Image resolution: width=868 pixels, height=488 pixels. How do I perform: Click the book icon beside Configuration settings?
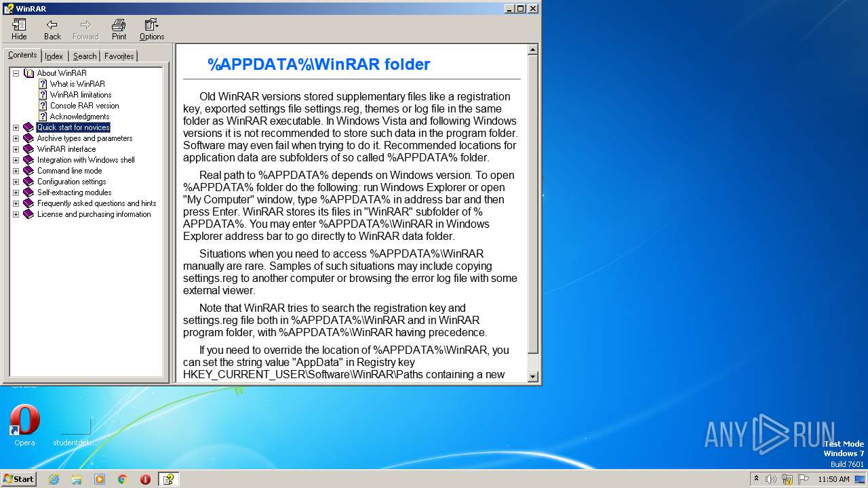pyautogui.click(x=28, y=182)
